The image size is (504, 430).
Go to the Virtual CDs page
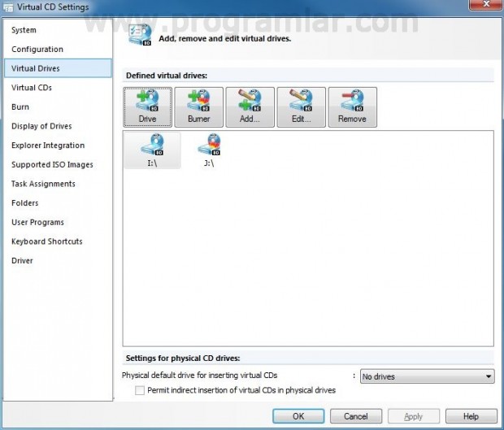coord(58,88)
